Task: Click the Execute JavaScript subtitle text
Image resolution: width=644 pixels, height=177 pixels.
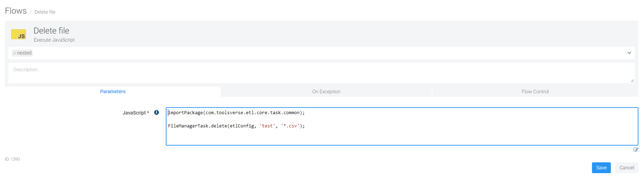Action: 54,40
